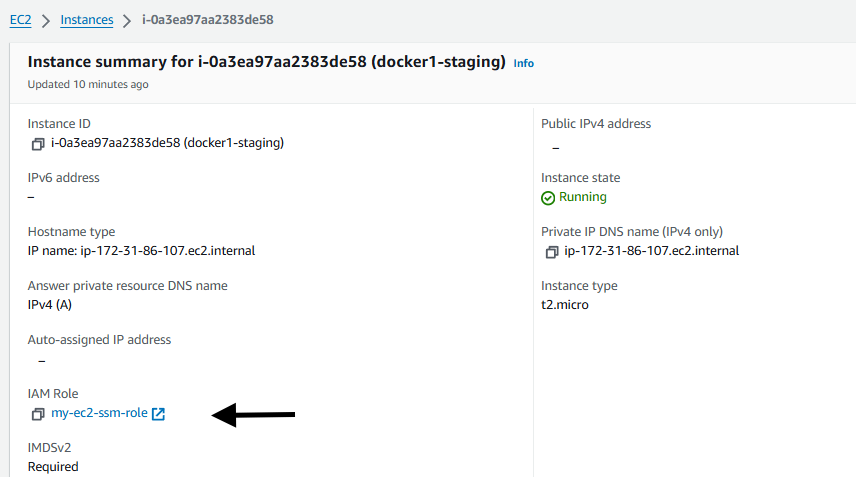856x477 pixels.
Task: Open the Info link beside the heading
Action: pyautogui.click(x=524, y=63)
